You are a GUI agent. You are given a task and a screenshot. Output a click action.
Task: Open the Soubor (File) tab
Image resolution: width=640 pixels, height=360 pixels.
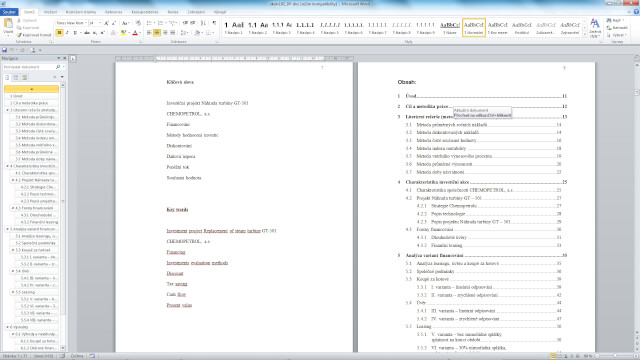point(9,12)
